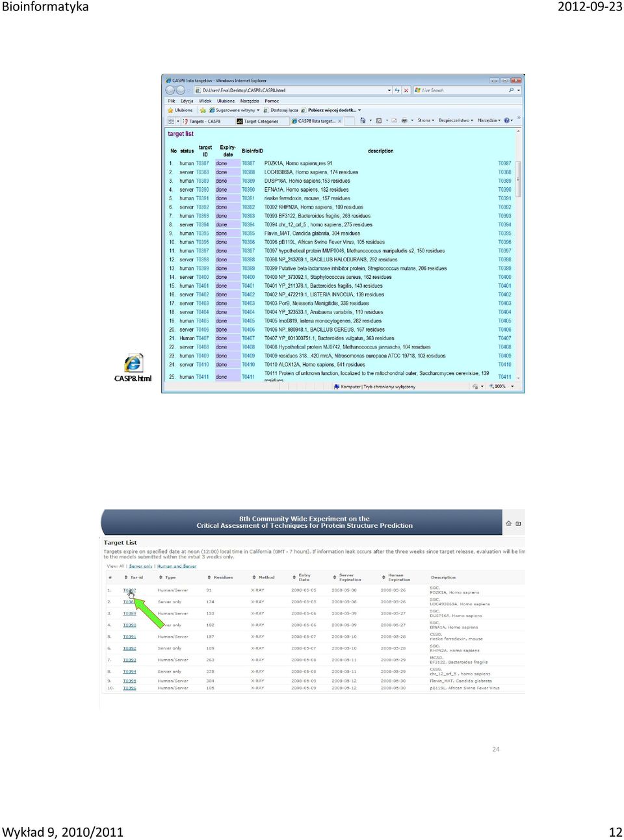The image size is (624, 840).
Task: Click the Print icon in command bar
Action: tap(404, 120)
